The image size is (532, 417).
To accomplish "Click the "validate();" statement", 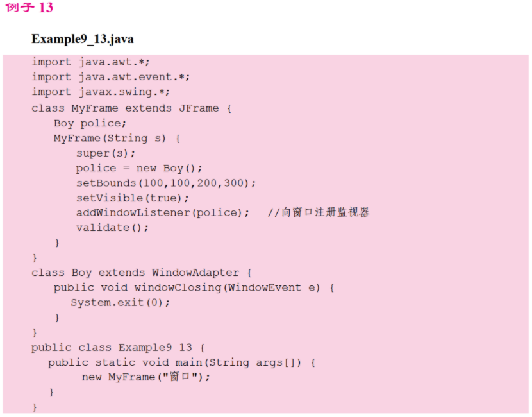I will tap(112, 228).
